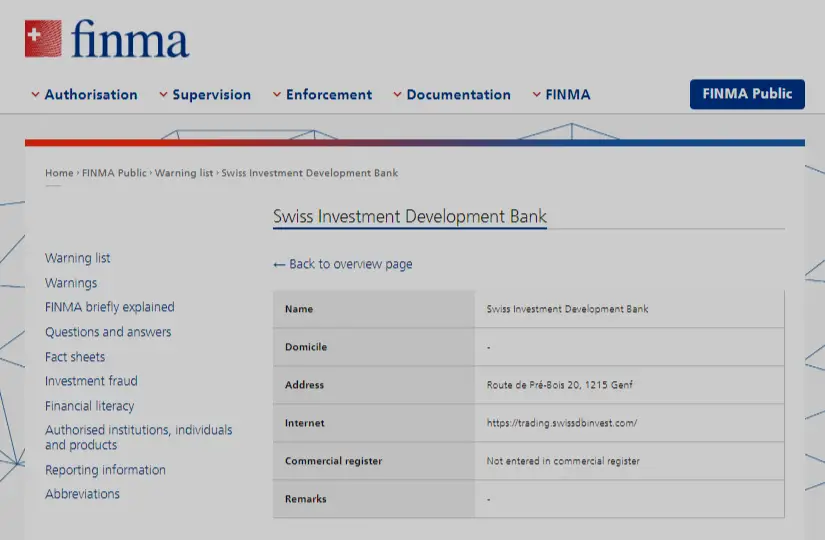The height and width of the screenshot is (540, 825).
Task: Open FINMA briefly explained sidebar link
Action: (109, 307)
